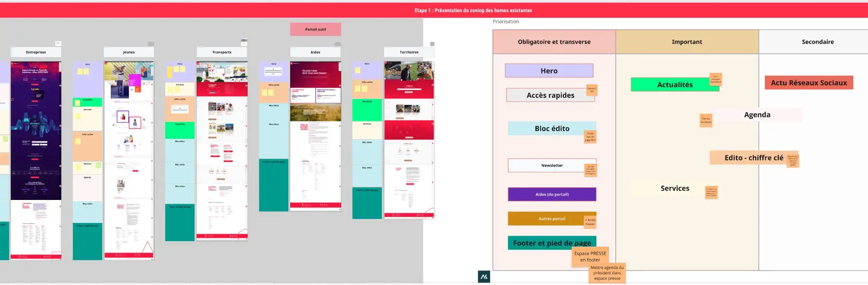The image size is (868, 285).
Task: Click the sticky note right of the 'Services' card
Action: [x=712, y=192]
